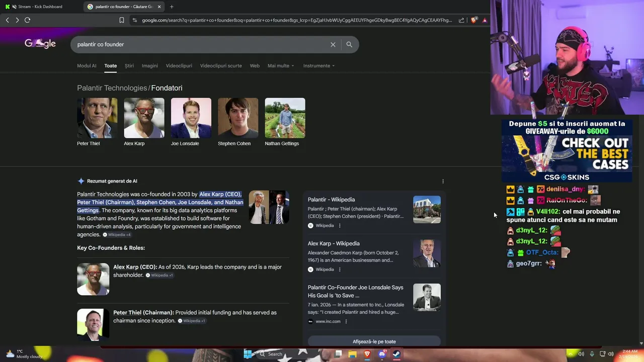Open Brave browser from taskbar
The width and height of the screenshot is (644, 362).
tap(367, 354)
